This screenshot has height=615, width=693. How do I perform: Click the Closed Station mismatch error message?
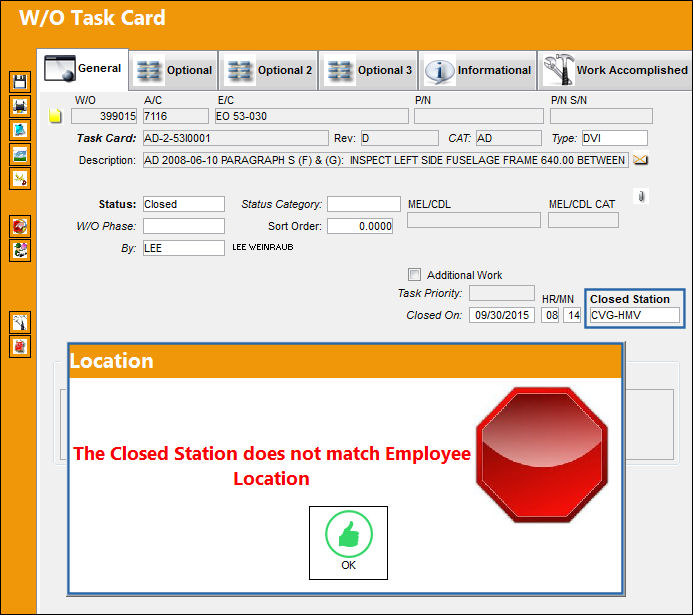point(272,466)
